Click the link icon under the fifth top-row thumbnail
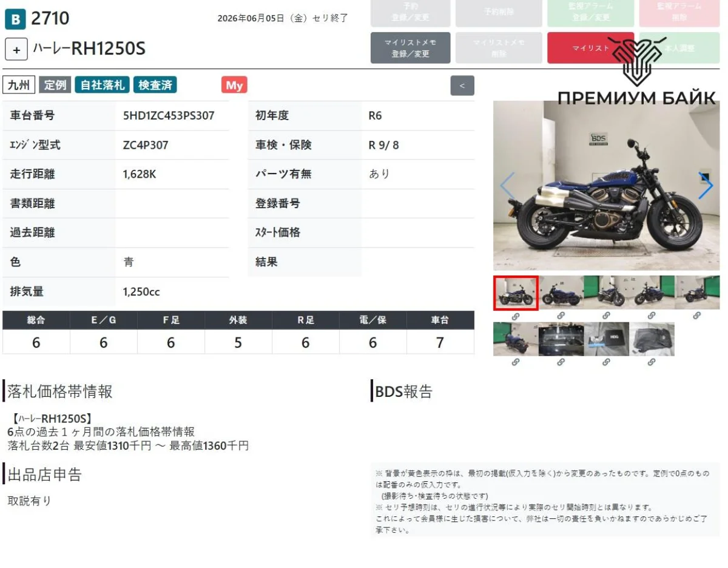The height and width of the screenshot is (568, 728). (697, 316)
